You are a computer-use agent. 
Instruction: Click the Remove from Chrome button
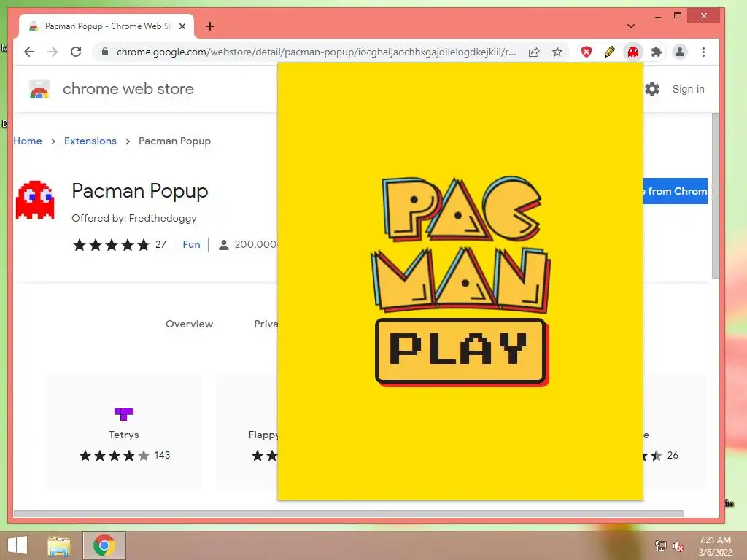coord(675,192)
